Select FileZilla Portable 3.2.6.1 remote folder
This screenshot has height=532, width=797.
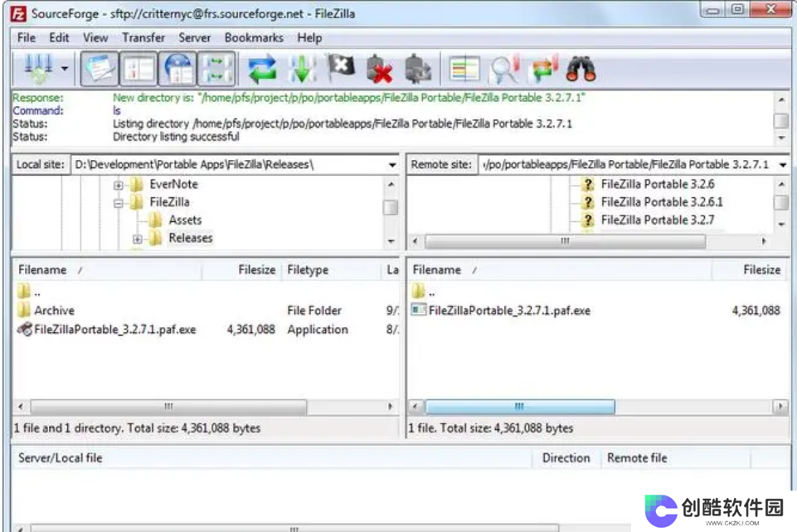tap(661, 202)
